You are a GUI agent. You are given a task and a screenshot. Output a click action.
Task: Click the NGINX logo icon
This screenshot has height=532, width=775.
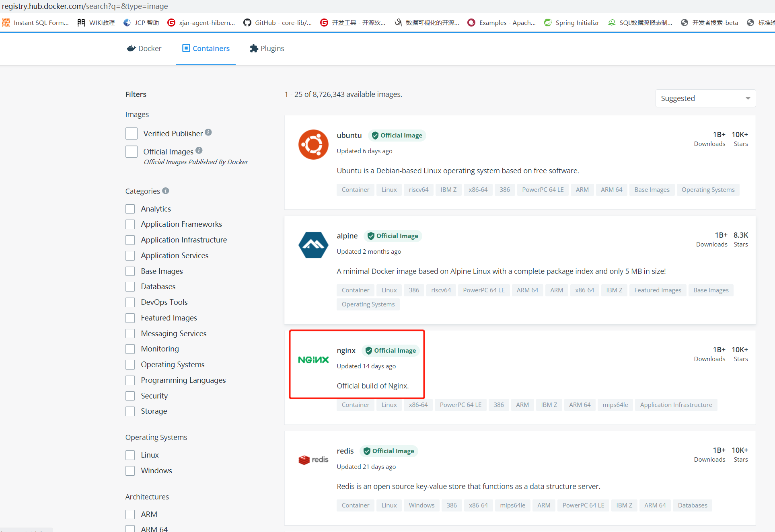313,360
